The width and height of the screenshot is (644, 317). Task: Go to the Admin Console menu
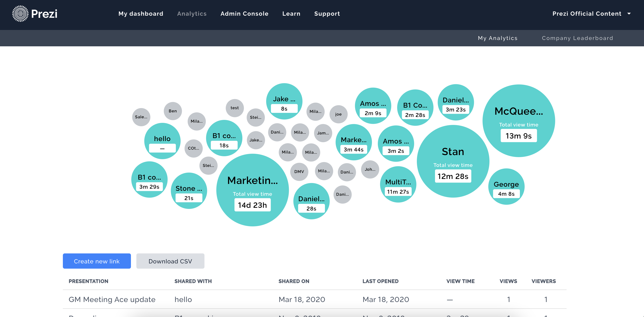244,13
